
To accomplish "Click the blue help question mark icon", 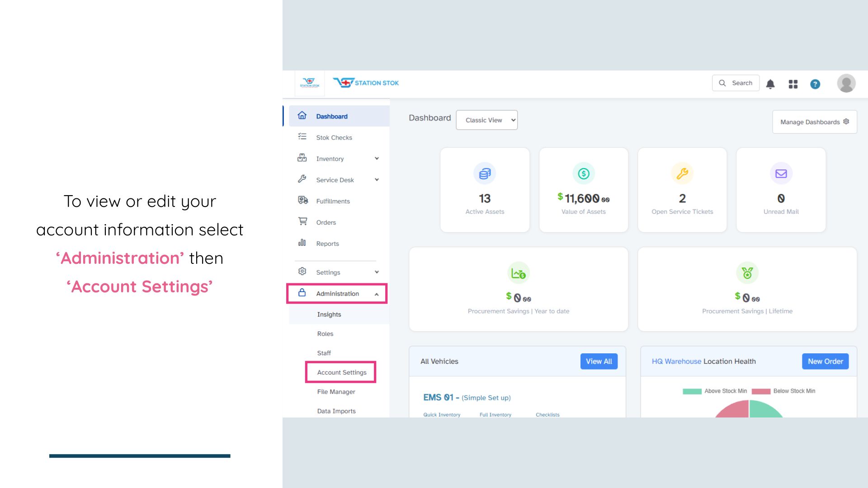I will pos(815,84).
